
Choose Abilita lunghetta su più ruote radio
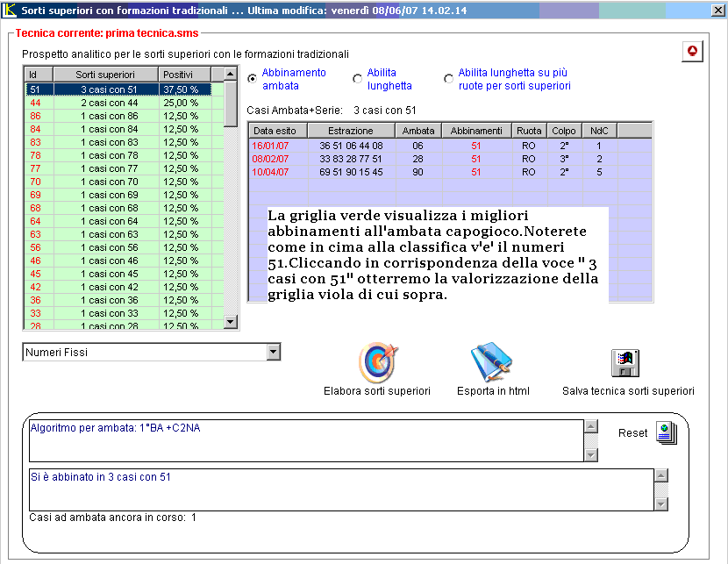[448, 79]
